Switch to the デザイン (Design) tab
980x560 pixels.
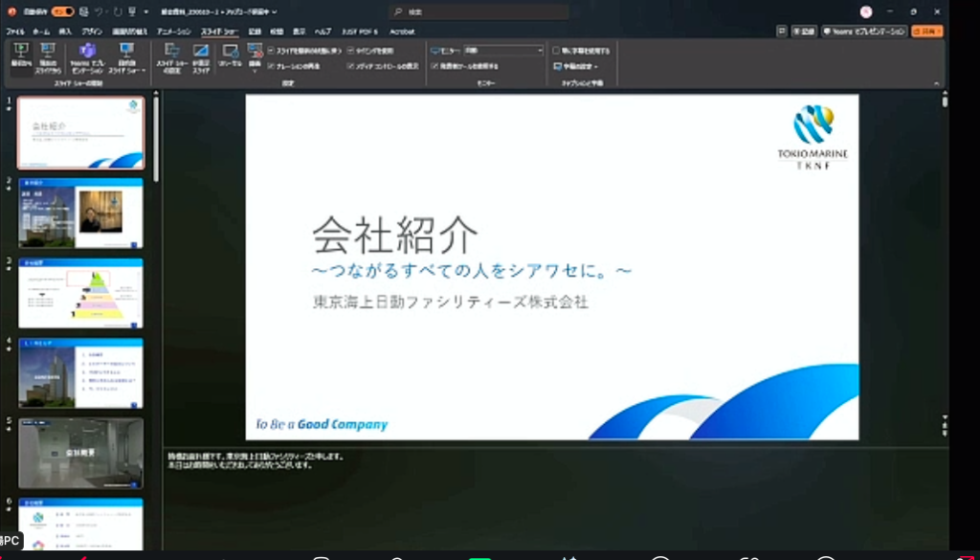point(92,32)
